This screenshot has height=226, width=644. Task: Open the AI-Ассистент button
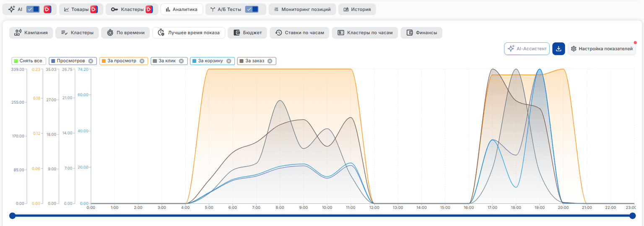[x=527, y=49]
